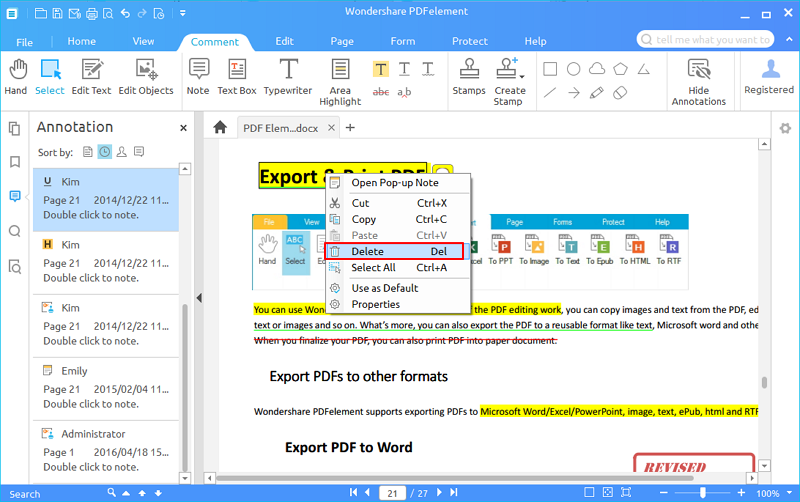This screenshot has height=502, width=800.
Task: Draw an oval shape
Action: (573, 69)
